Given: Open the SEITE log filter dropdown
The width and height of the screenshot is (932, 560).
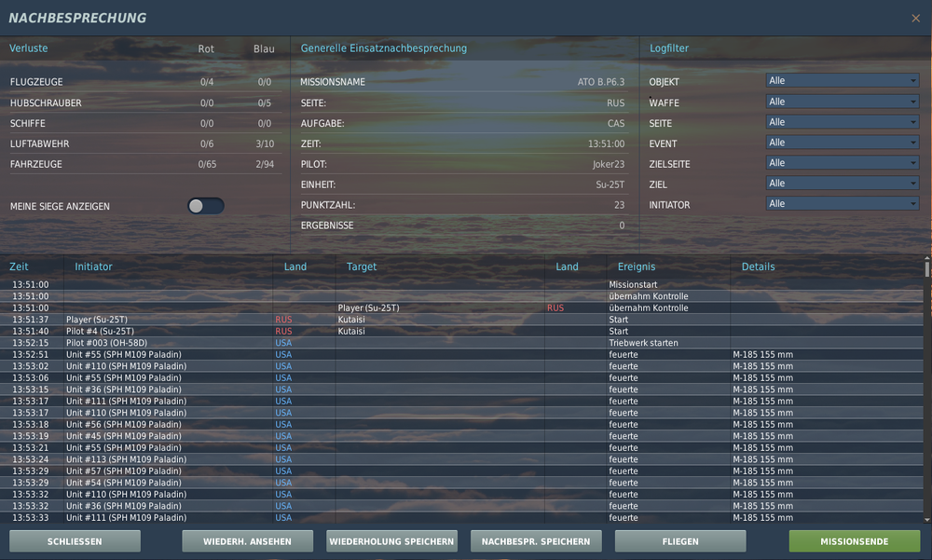Looking at the screenshot, I should 842,122.
